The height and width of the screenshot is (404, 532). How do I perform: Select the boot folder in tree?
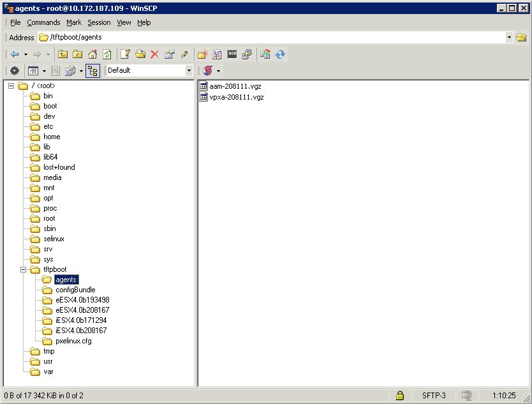click(x=50, y=106)
